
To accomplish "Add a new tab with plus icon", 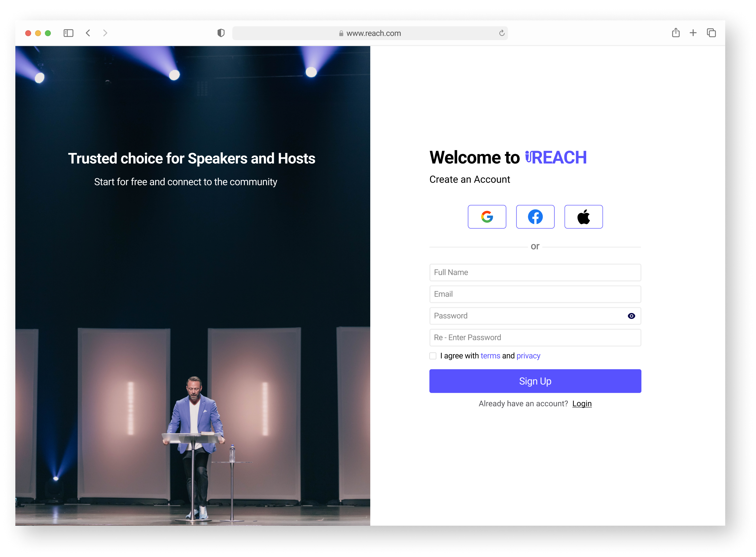I will 693,33.
